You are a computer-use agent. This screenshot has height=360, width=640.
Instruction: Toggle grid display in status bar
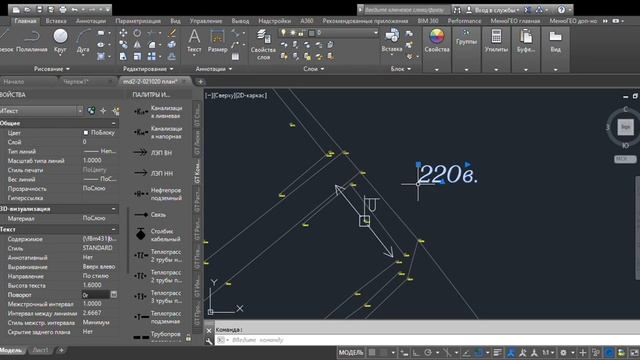pos(372,352)
